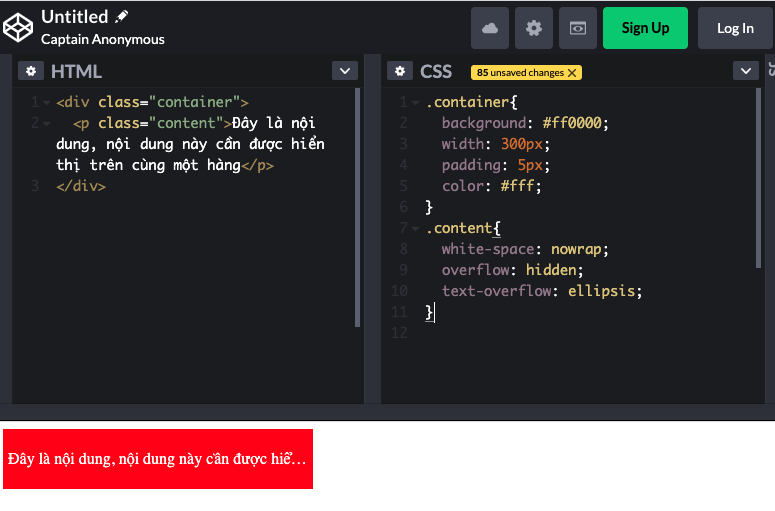This screenshot has width=775, height=511.
Task: Expand the HTML panel dropdown chevron
Action: (344, 70)
